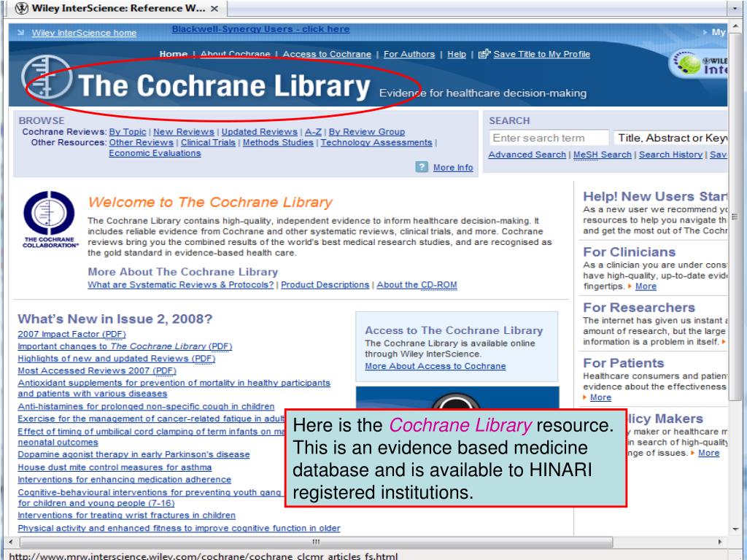Click More link under For Patients
Screen dimensions: 747x560
coord(601,397)
